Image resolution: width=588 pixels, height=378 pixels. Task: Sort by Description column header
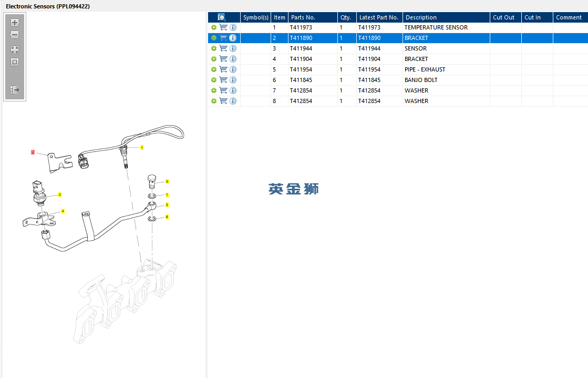[446, 17]
